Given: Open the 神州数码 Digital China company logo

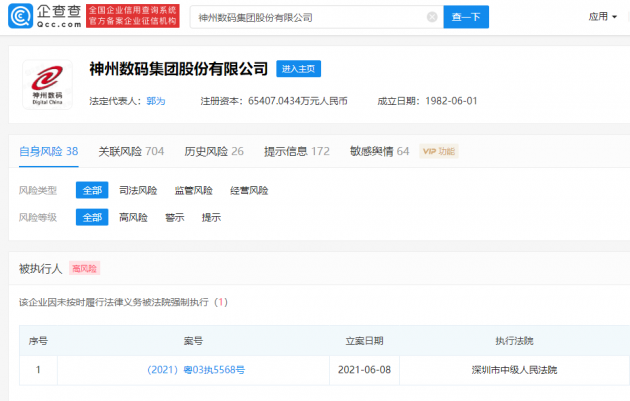Looking at the screenshot, I should coord(47,84).
